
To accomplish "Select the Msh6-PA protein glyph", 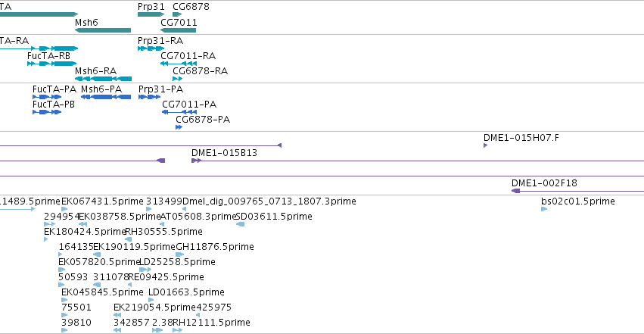I will pyautogui.click(x=106, y=97).
